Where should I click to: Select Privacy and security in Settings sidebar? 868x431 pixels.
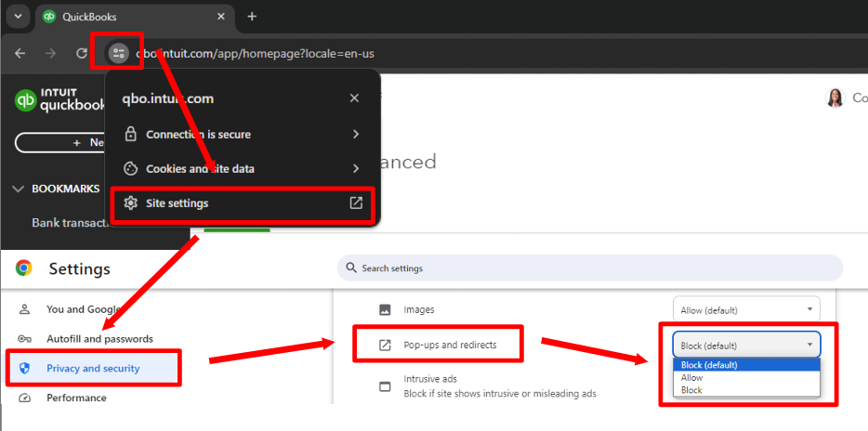92,369
